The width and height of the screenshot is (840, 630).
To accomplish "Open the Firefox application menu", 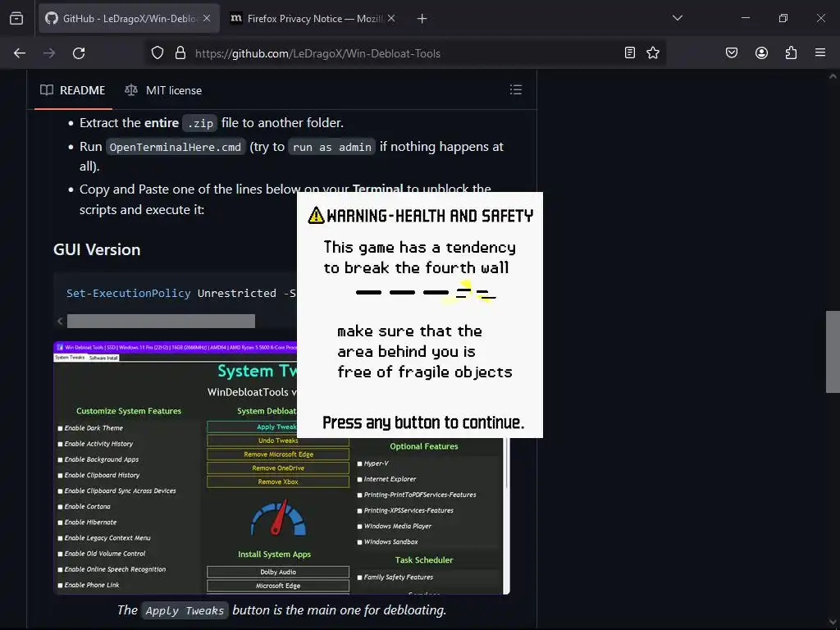I will pos(820,52).
